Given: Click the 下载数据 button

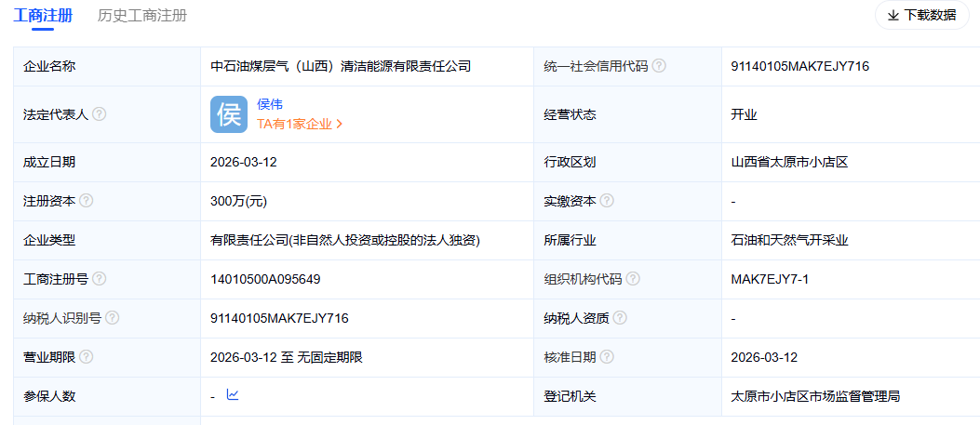Looking at the screenshot, I should (x=922, y=15).
